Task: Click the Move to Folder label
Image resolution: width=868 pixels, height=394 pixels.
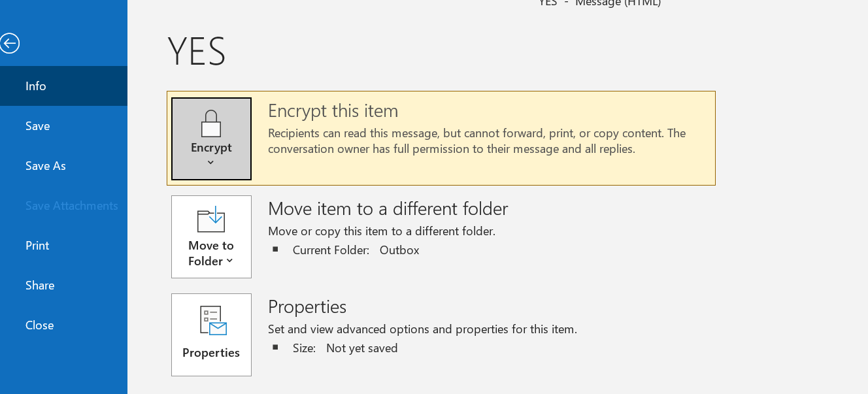Action: click(210, 254)
